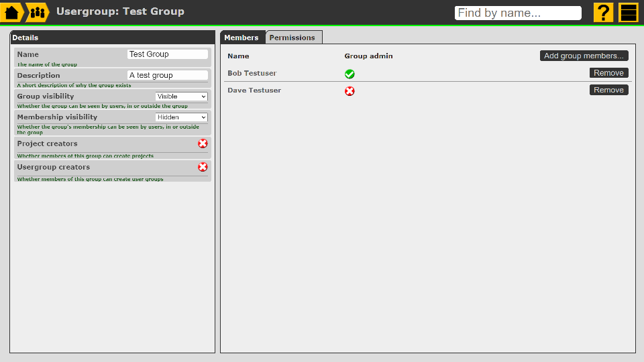The height and width of the screenshot is (362, 644).
Task: Open the Help question mark icon
Action: (603, 12)
